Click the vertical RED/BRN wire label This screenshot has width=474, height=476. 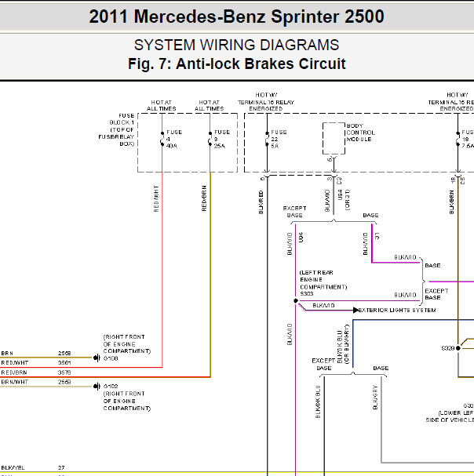[x=204, y=198]
